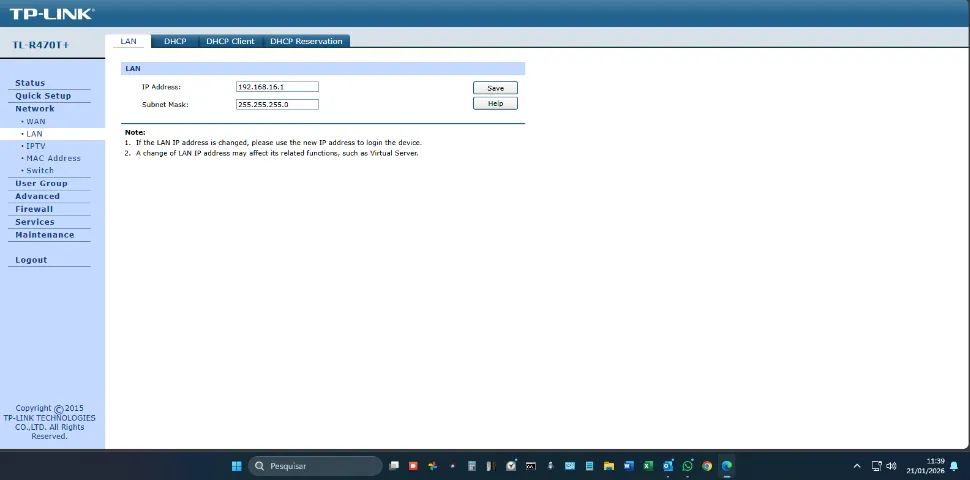The height and width of the screenshot is (480, 970).
Task: Open notifications bell in system tray
Action: pos(954,466)
